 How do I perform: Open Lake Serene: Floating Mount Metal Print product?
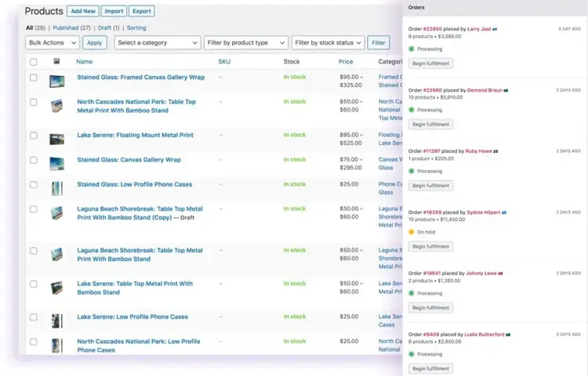coord(136,136)
